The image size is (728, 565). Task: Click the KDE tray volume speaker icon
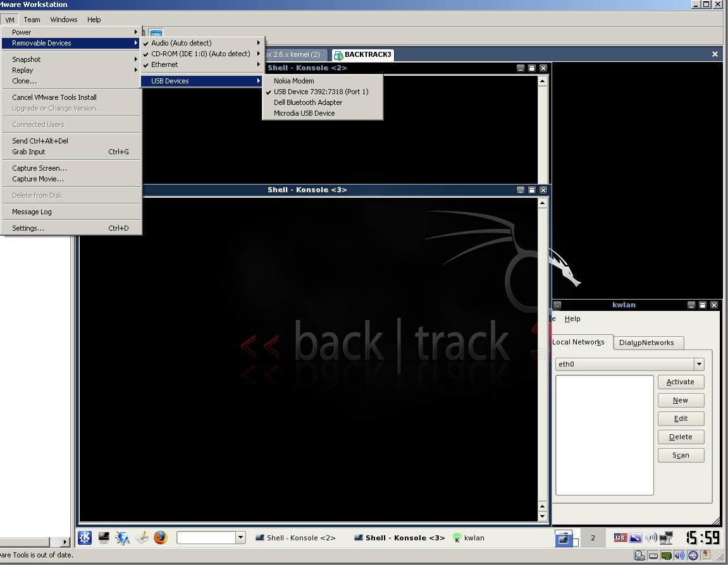(x=651, y=538)
